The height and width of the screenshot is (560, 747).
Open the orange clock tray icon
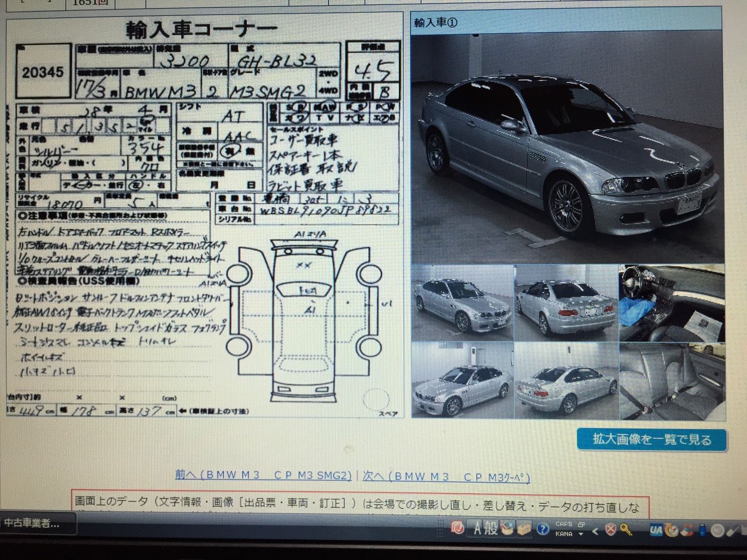(672, 530)
